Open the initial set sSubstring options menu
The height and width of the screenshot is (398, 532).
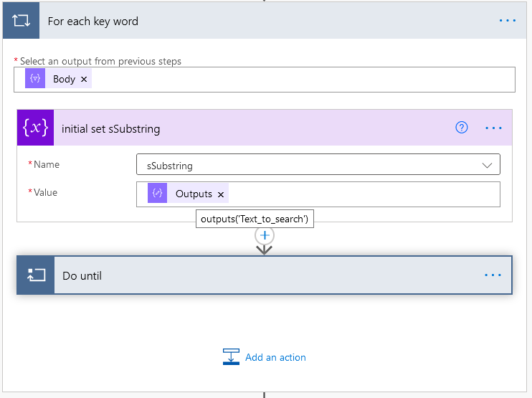pos(493,128)
